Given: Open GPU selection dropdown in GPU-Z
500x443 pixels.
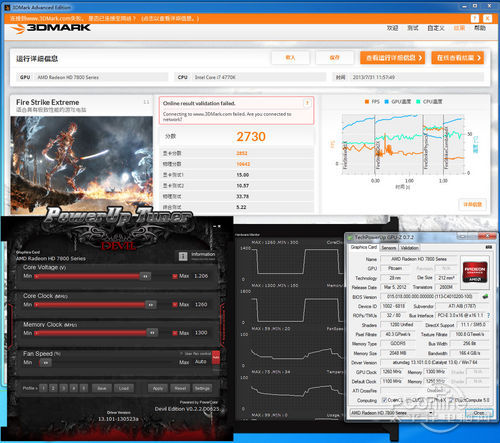Looking at the screenshot, I should pos(391,413).
